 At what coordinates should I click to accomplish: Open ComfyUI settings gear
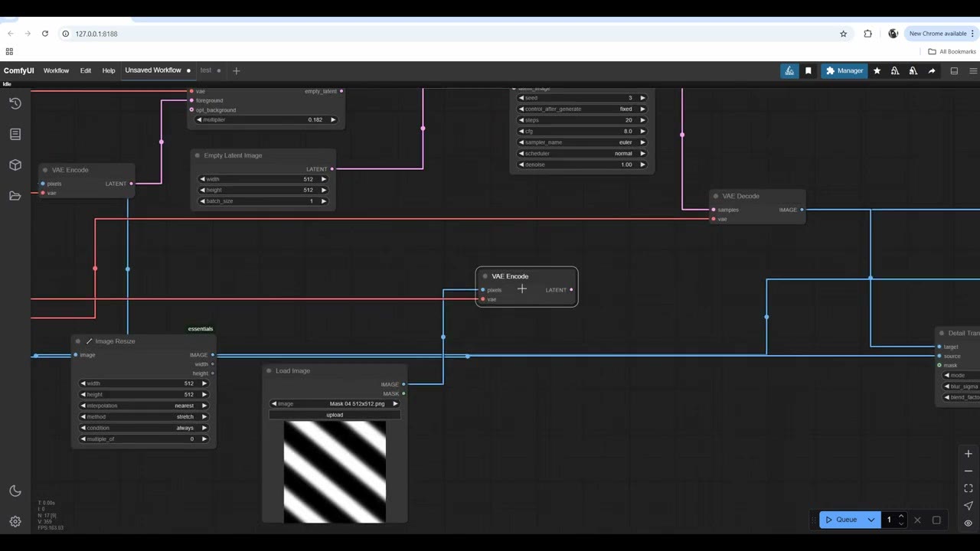click(x=15, y=521)
